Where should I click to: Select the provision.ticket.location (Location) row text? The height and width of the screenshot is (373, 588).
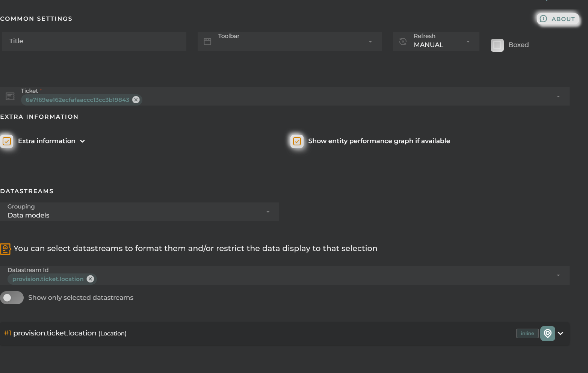click(x=70, y=333)
